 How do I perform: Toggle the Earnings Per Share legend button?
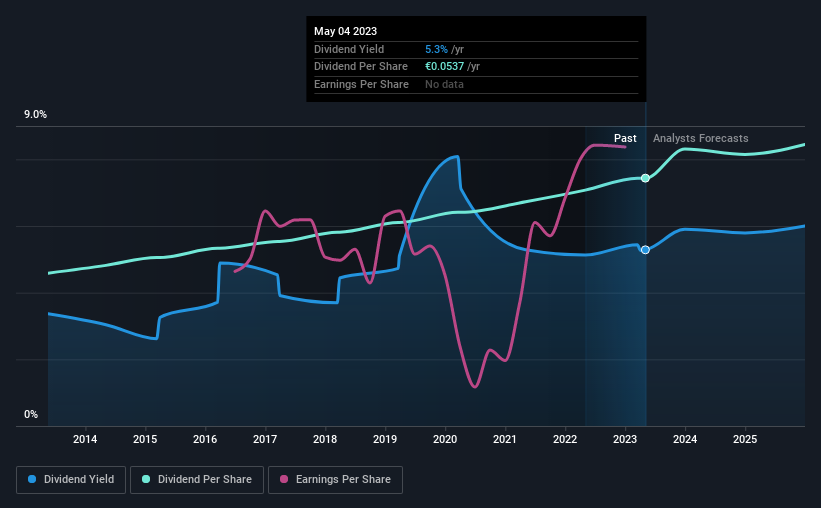(x=335, y=480)
